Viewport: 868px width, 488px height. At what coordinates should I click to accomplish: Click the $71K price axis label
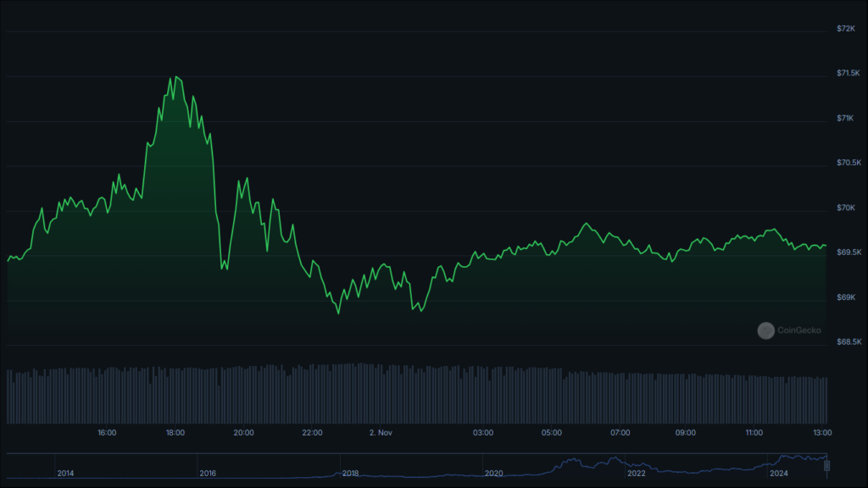845,119
